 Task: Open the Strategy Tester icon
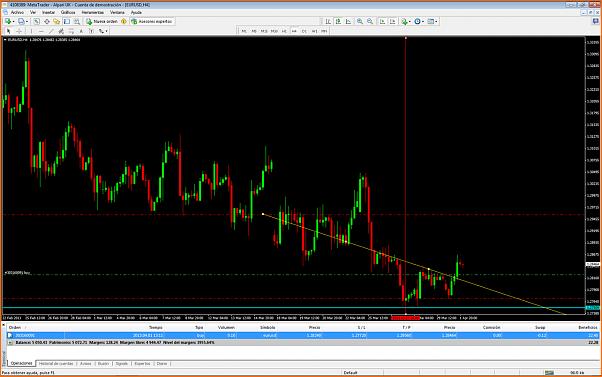77,21
